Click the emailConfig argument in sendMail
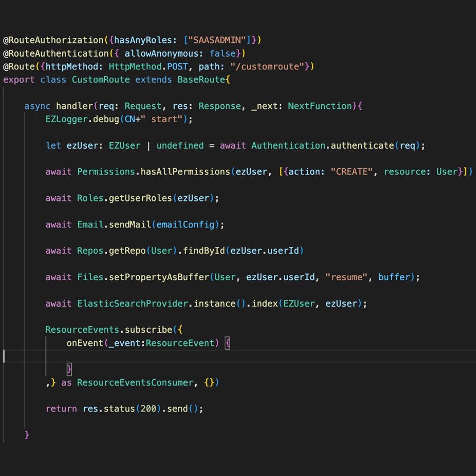This screenshot has height=476, width=476. coord(187,225)
